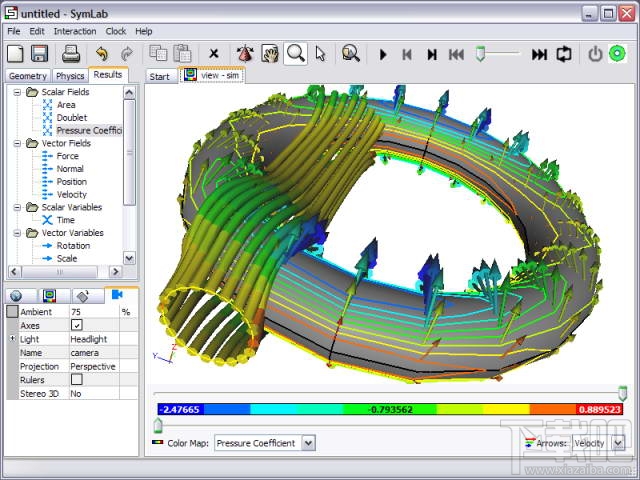Toggle the loop playback button
The width and height of the screenshot is (640, 480).
click(564, 54)
